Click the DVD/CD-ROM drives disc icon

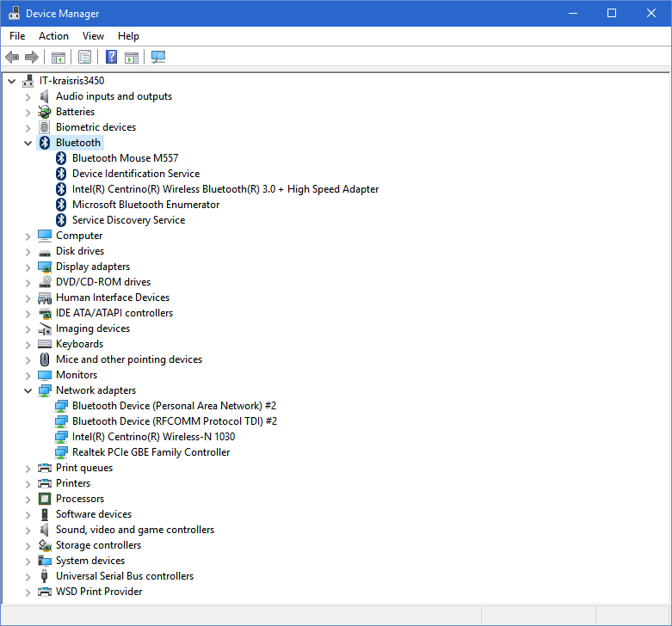point(45,282)
